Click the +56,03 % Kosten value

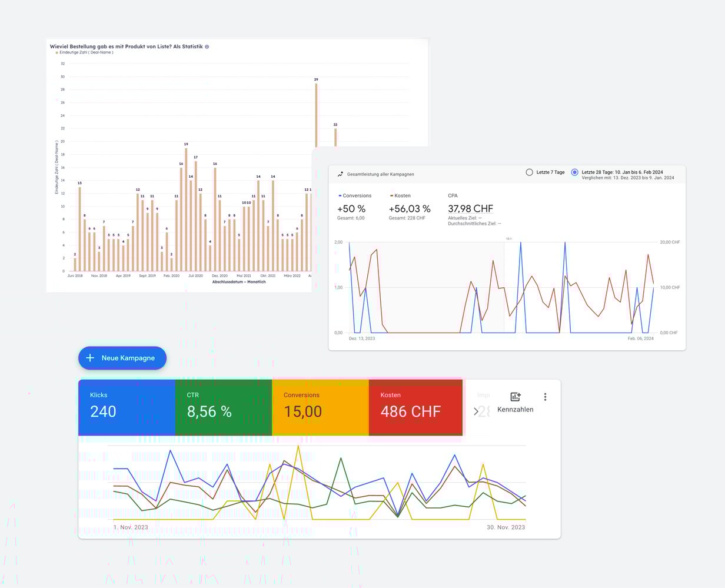410,208
